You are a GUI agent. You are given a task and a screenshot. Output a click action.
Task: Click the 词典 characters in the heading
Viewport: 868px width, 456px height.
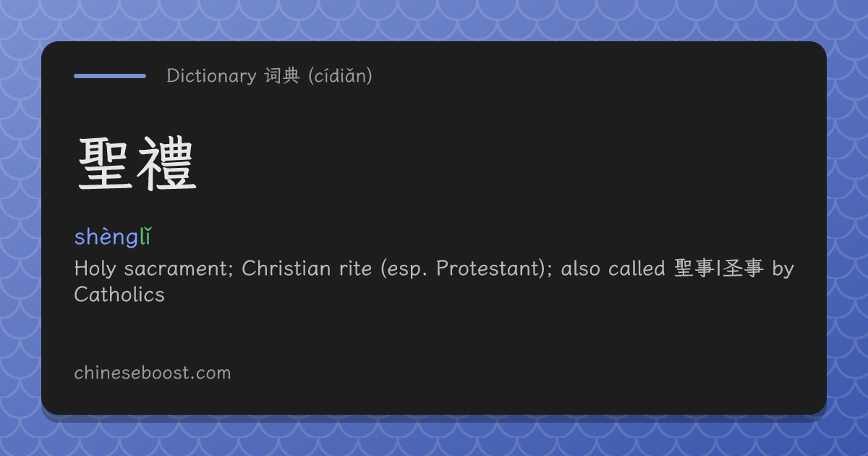[x=281, y=76]
